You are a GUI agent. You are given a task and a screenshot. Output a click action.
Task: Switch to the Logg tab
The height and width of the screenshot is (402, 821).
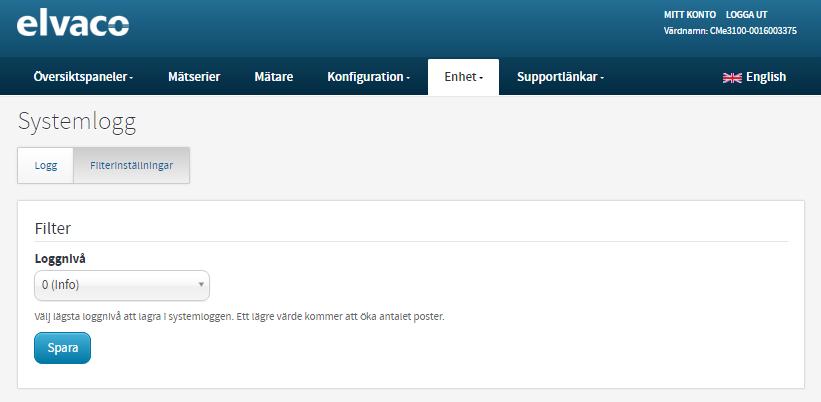[46, 165]
